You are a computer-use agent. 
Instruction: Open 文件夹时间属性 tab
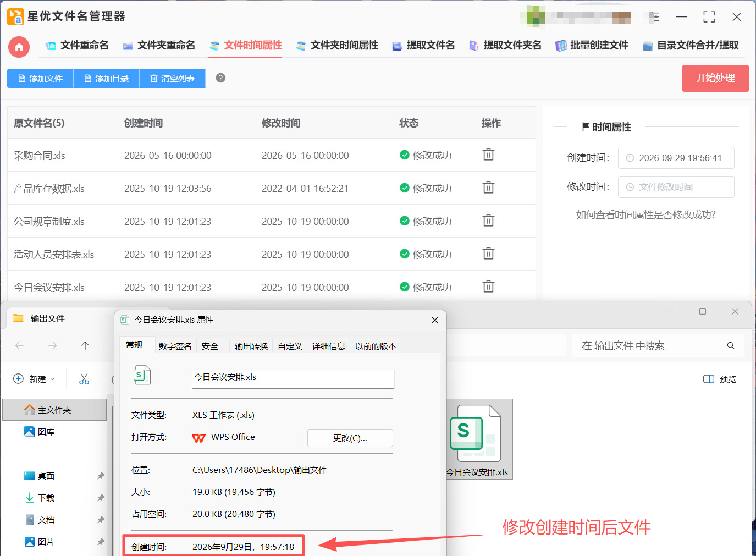tap(336, 46)
